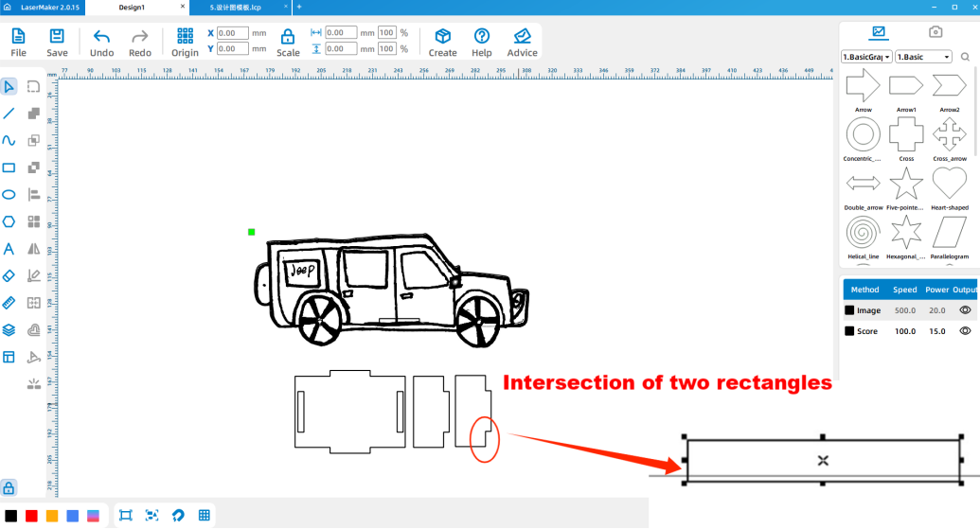Screen dimensions: 980x529
Task: Choose the dashed box selection tool
Action: coord(34,86)
